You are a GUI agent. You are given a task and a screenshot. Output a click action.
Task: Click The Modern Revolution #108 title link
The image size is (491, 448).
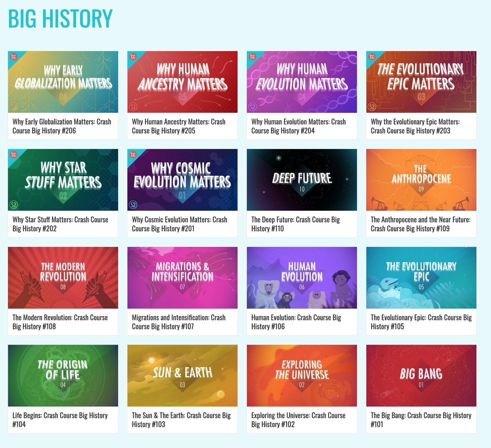[x=60, y=322]
